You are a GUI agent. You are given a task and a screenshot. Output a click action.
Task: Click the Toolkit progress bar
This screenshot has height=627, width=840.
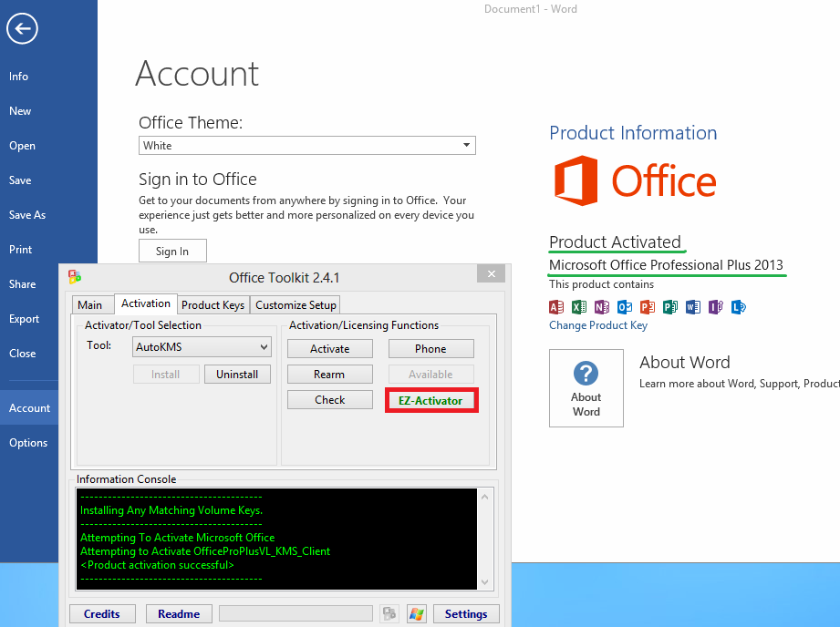[x=296, y=613]
